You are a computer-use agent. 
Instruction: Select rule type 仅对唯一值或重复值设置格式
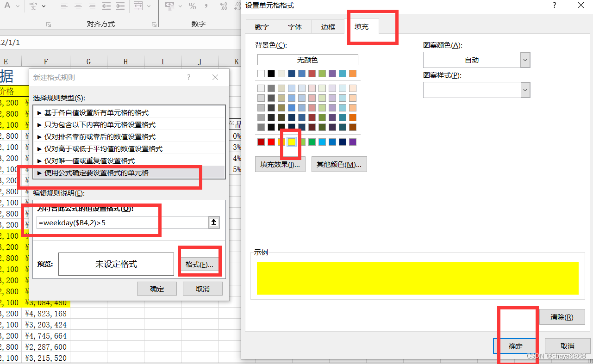pyautogui.click(x=129, y=160)
